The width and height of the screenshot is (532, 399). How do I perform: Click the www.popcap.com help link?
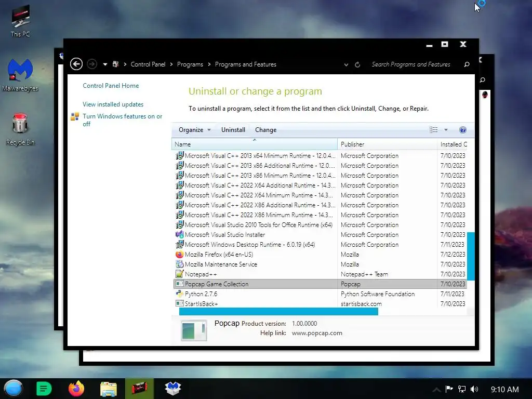317,333
